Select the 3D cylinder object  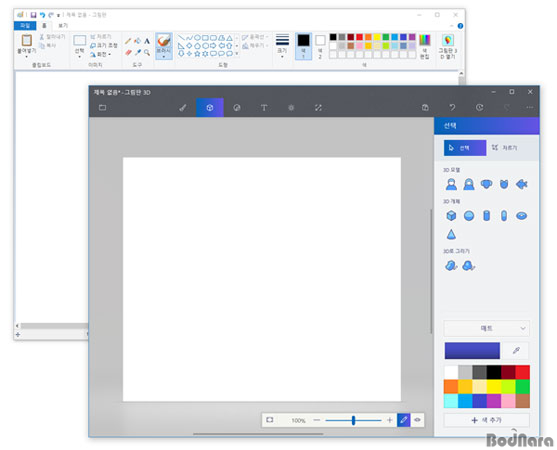(x=486, y=216)
